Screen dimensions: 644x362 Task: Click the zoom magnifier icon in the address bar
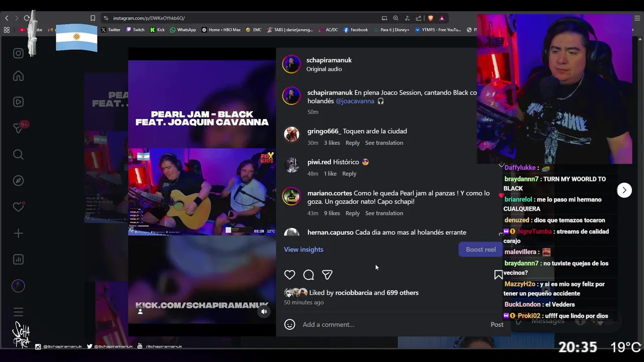(395, 18)
